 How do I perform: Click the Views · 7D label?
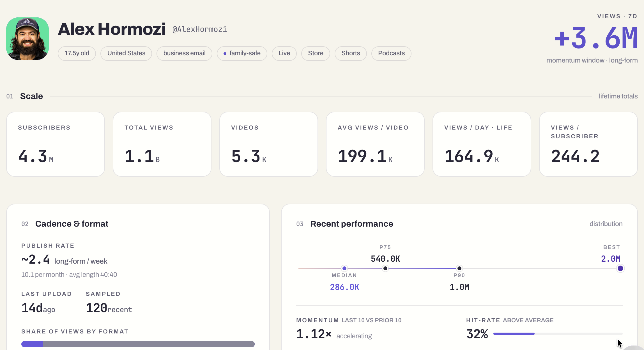coord(617,16)
